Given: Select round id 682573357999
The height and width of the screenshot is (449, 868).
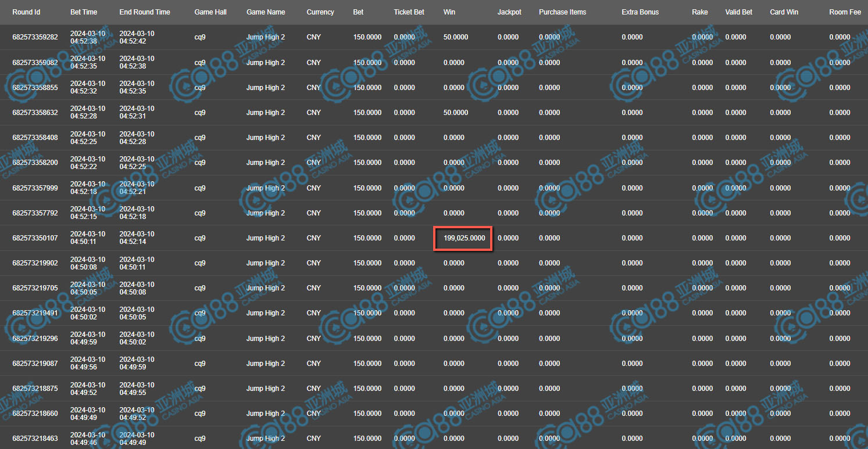Looking at the screenshot, I should pos(35,188).
